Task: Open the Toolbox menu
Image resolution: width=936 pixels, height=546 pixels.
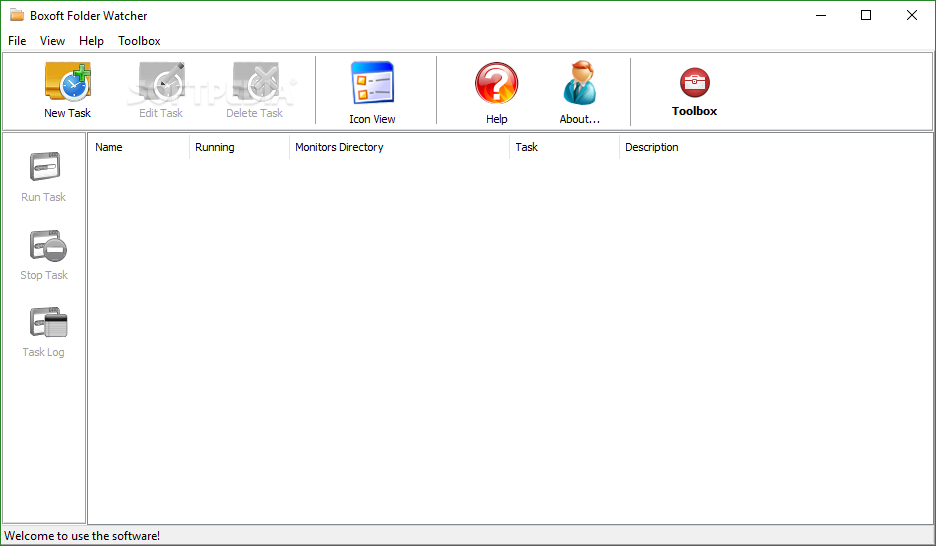Action: click(x=139, y=41)
